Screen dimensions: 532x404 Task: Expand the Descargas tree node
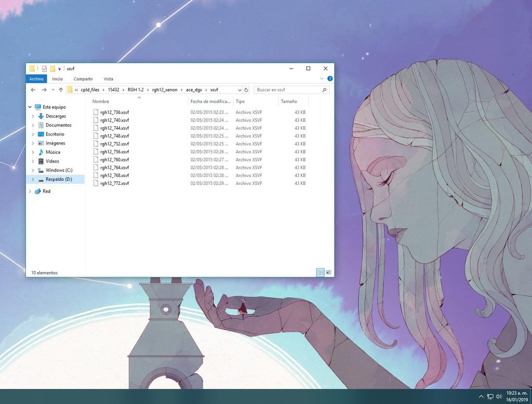[33, 116]
